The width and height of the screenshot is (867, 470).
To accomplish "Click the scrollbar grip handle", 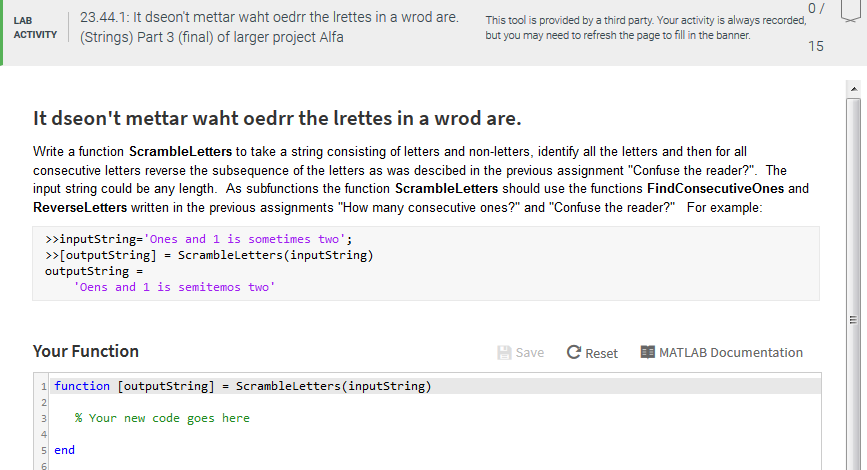I will (x=853, y=320).
